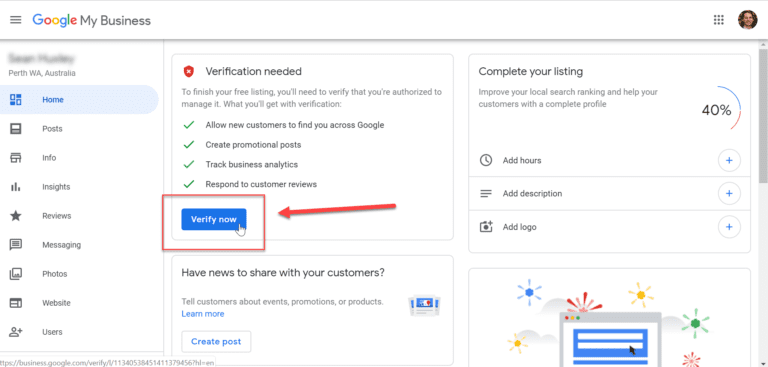Screen dimensions: 768x367
Task: Click the plus button for Add description
Action: click(x=729, y=194)
